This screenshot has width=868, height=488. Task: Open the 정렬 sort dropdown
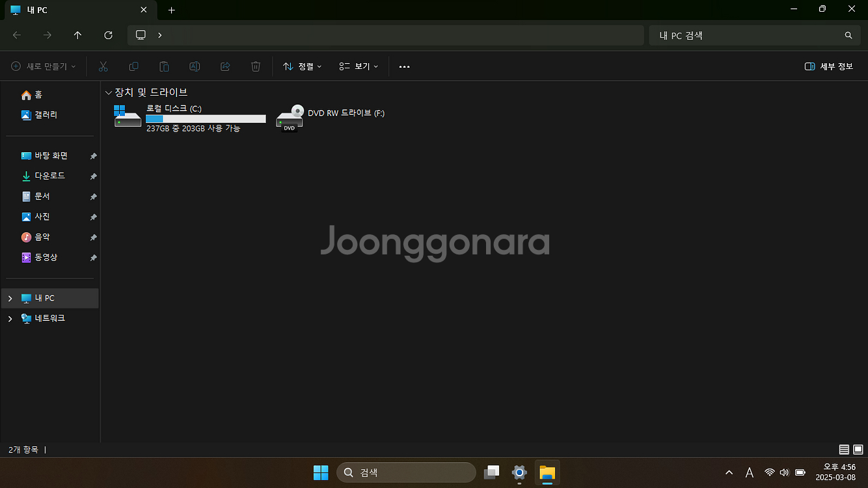(x=302, y=66)
